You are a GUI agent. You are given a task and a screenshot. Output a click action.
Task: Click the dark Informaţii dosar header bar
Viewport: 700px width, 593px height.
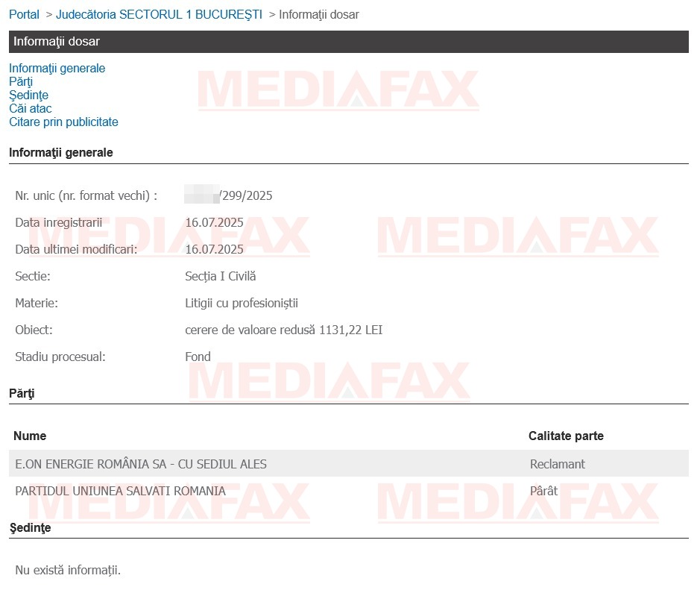pos(349,42)
